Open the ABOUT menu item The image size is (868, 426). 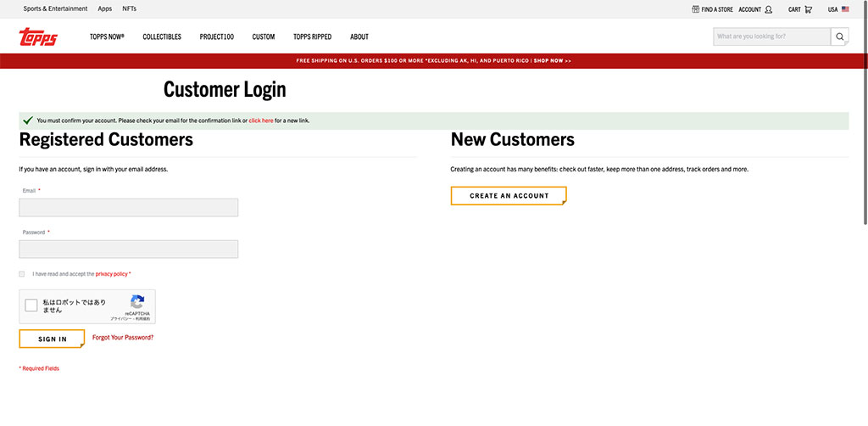point(359,36)
